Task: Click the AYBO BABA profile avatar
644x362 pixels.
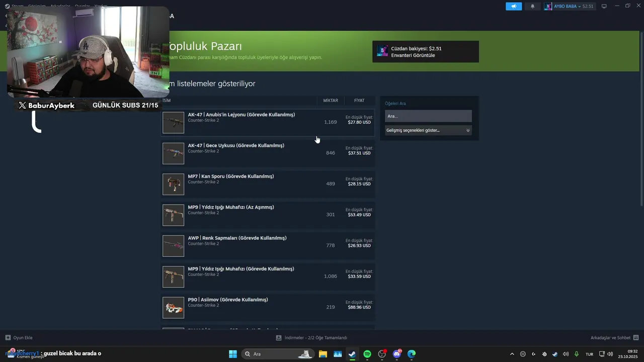Action: click(x=548, y=7)
